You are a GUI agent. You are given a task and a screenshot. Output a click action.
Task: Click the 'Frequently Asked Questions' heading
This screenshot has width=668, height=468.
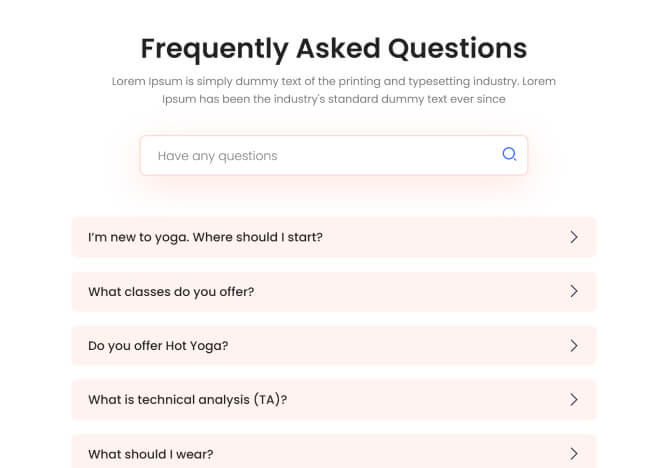pos(333,48)
